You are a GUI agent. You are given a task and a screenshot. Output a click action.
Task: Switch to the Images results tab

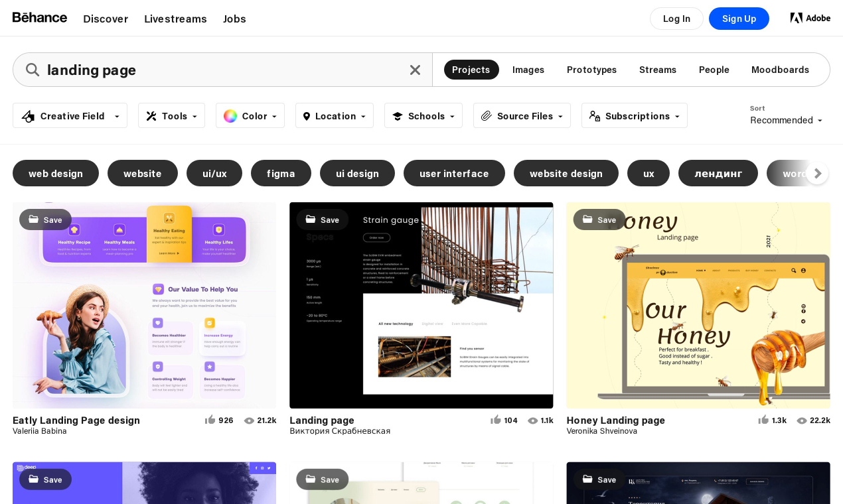click(x=528, y=70)
